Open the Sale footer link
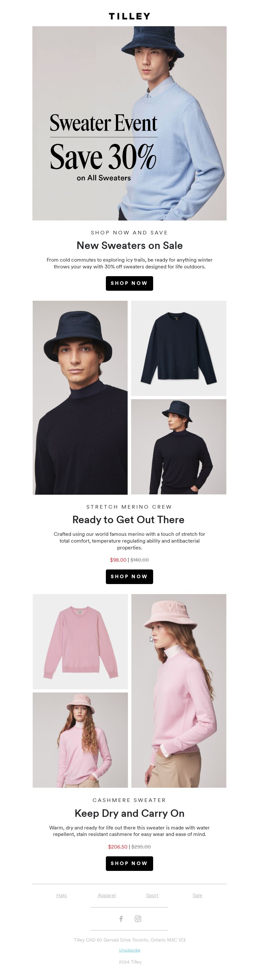This screenshot has height=980, width=259. tap(197, 896)
